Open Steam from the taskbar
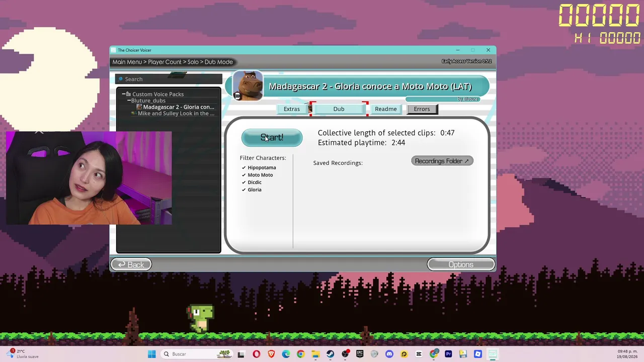Image resolution: width=644 pixels, height=362 pixels. 330,354
